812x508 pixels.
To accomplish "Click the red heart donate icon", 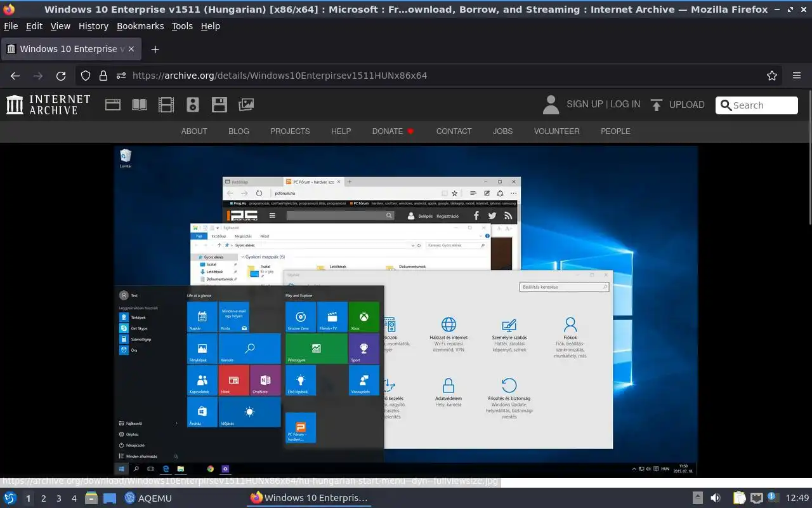I will tap(410, 131).
